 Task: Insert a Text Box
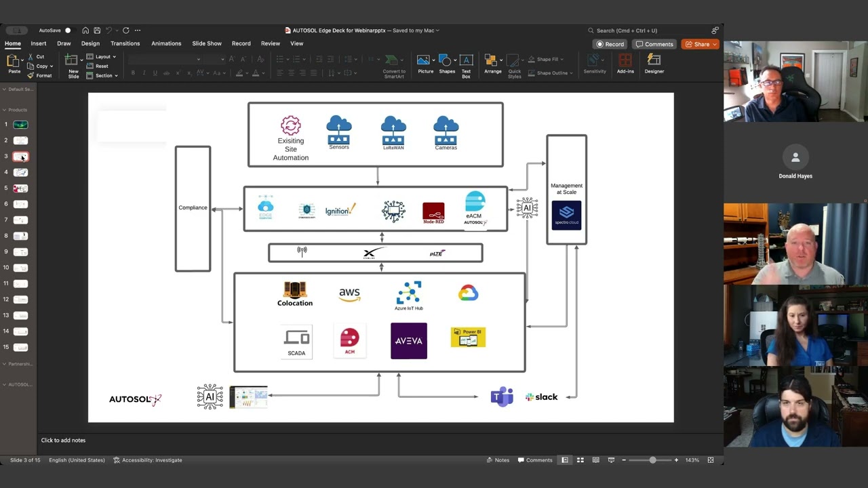(466, 66)
